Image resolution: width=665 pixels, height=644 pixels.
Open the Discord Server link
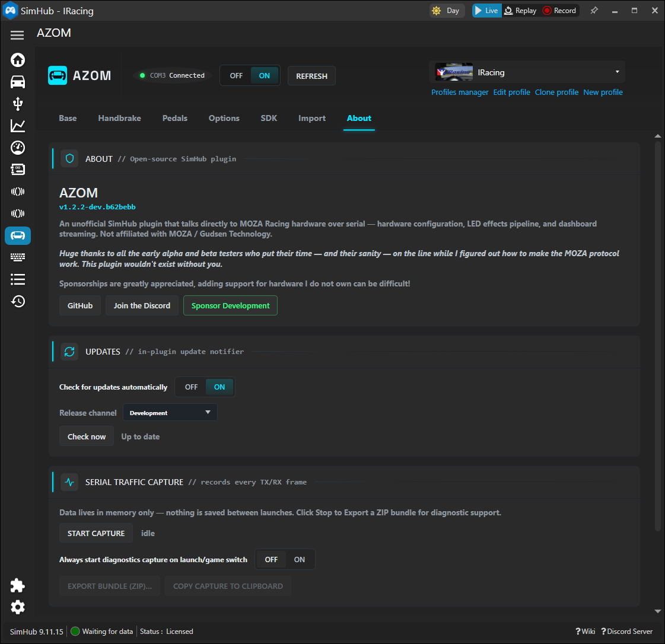point(627,632)
